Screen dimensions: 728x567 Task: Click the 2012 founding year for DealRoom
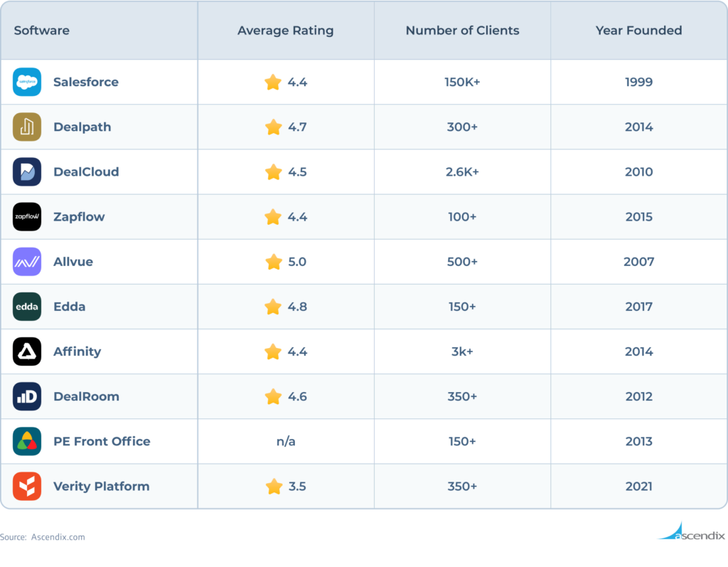click(639, 397)
